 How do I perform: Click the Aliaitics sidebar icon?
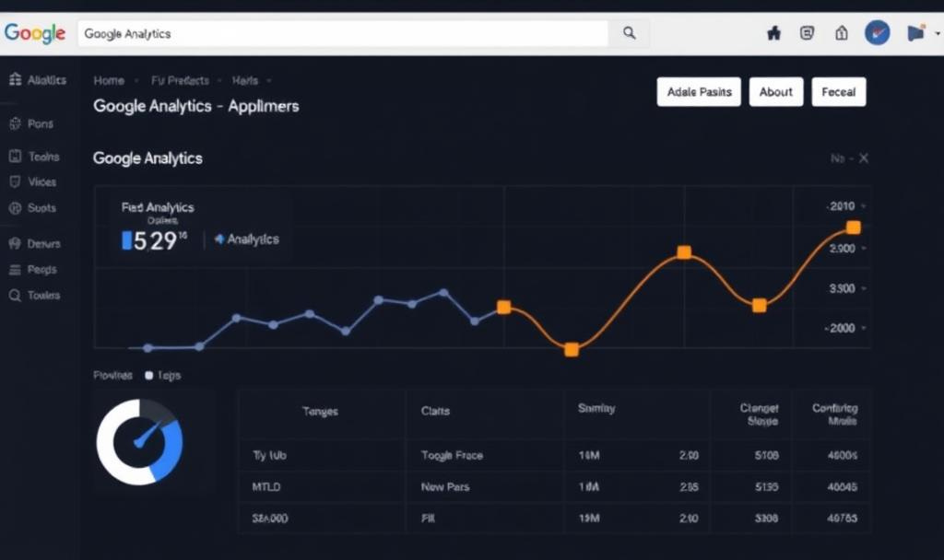tap(15, 79)
